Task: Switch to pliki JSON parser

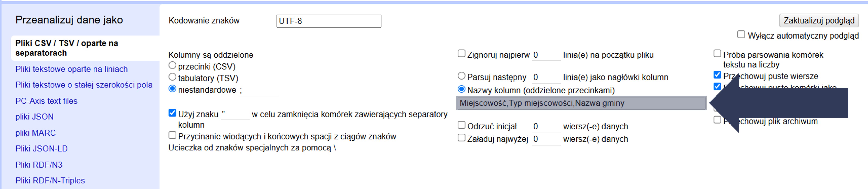Action: point(34,117)
